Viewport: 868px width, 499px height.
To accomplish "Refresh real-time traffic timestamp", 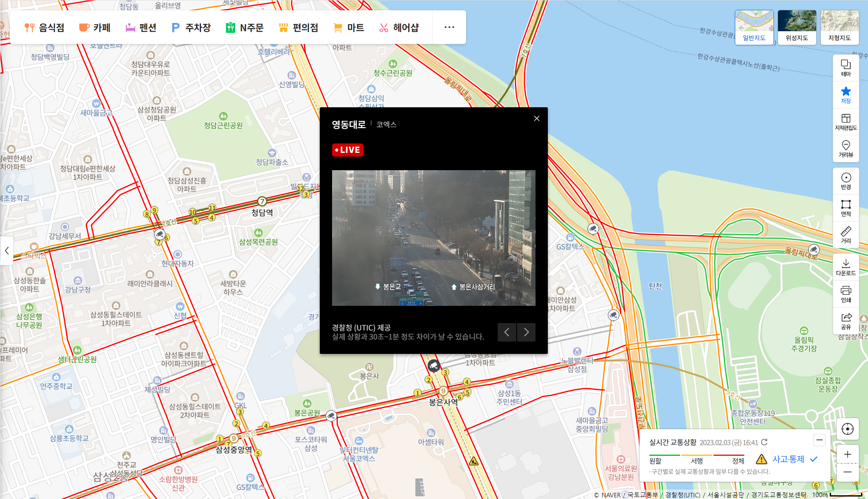I will tap(764, 442).
